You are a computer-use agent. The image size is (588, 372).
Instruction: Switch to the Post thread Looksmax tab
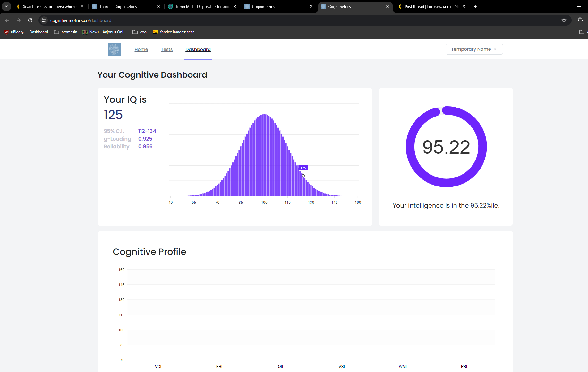(430, 6)
